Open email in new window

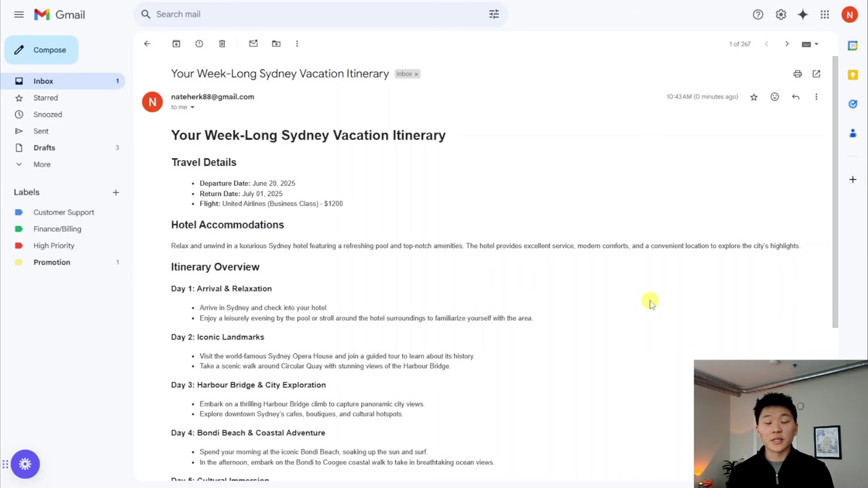(816, 74)
